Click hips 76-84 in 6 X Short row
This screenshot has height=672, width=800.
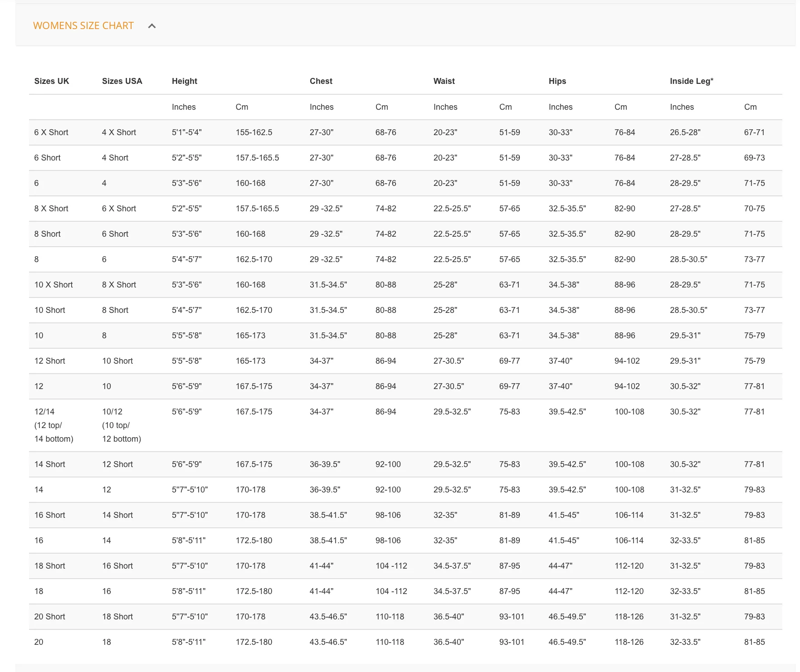click(x=625, y=132)
